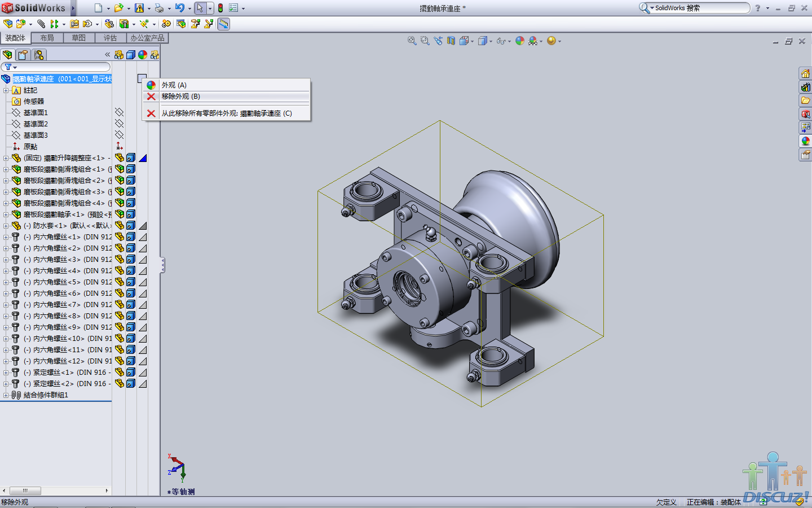Choose 移除外观 (B) from the context menu
Image resolution: width=812 pixels, height=508 pixels.
pos(227,97)
